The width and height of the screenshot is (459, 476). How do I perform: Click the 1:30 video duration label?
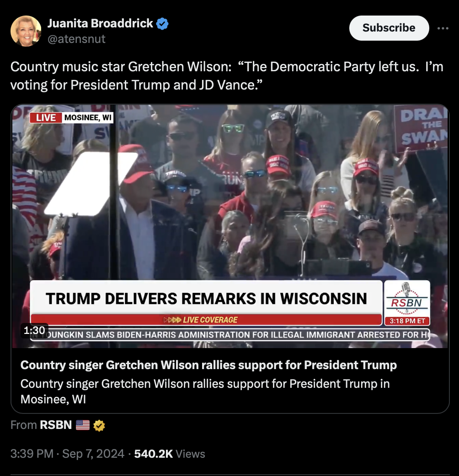coord(34,330)
